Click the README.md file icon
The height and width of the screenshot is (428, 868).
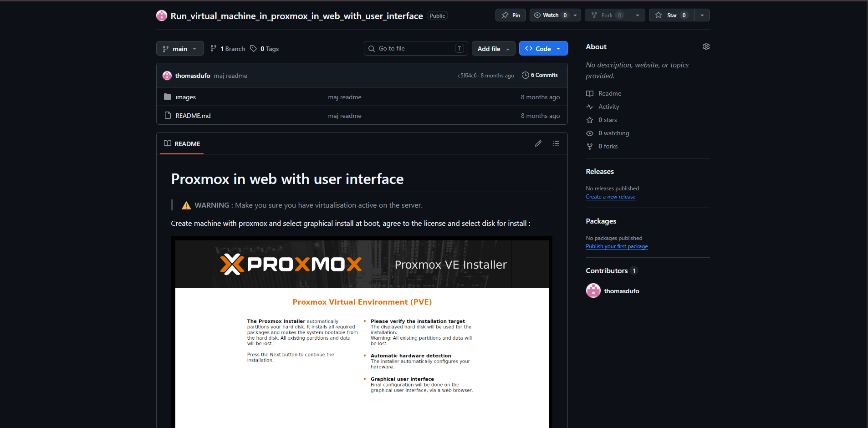click(x=168, y=115)
